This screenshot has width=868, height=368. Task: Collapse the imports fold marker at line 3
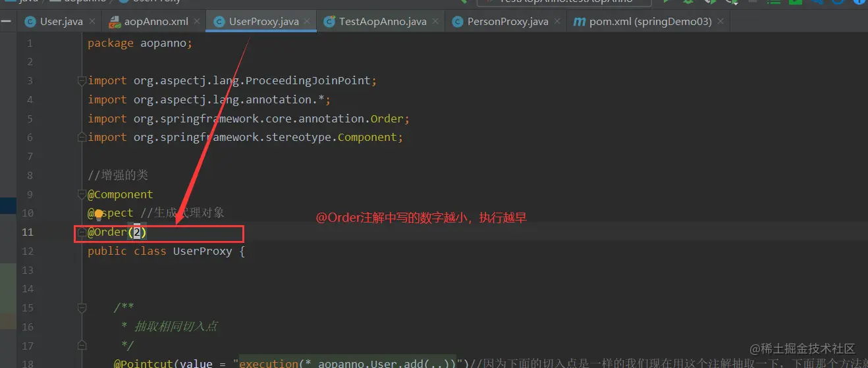click(x=82, y=81)
